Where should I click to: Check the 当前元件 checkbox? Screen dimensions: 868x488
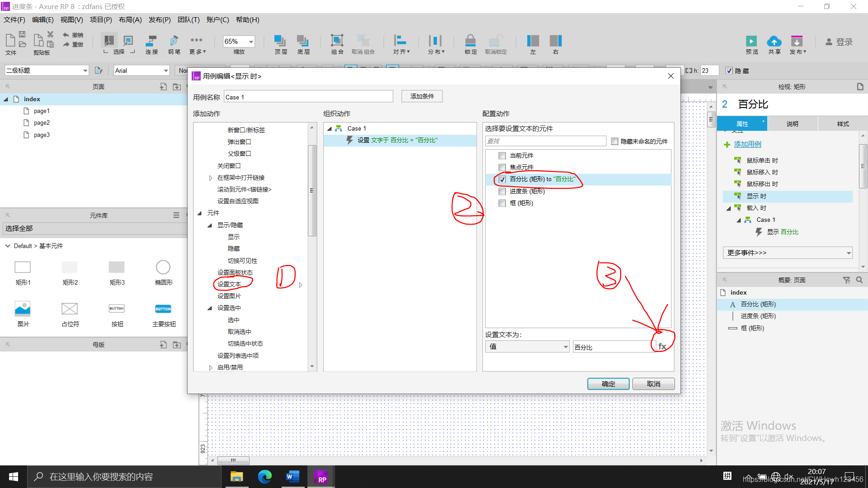click(x=502, y=156)
